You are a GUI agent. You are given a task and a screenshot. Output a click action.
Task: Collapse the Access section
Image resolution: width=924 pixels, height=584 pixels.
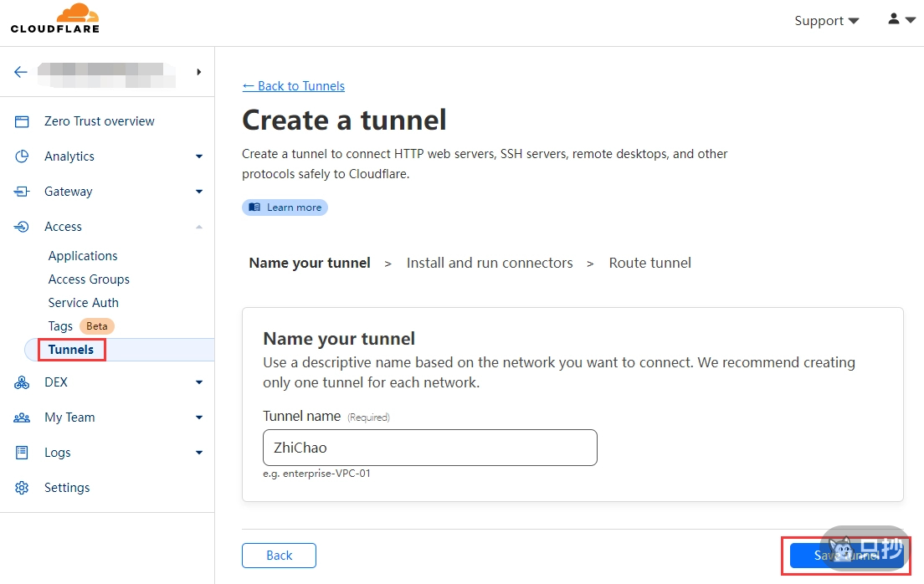(x=199, y=227)
